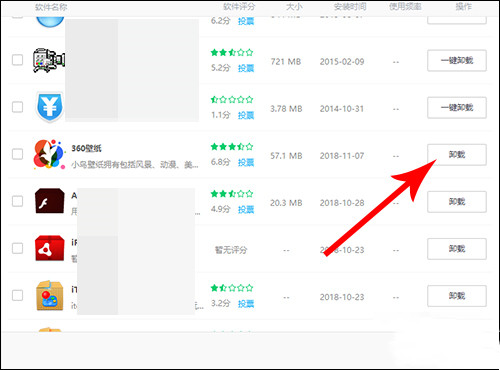Click the red Adobe AIR-style icon

(50, 248)
